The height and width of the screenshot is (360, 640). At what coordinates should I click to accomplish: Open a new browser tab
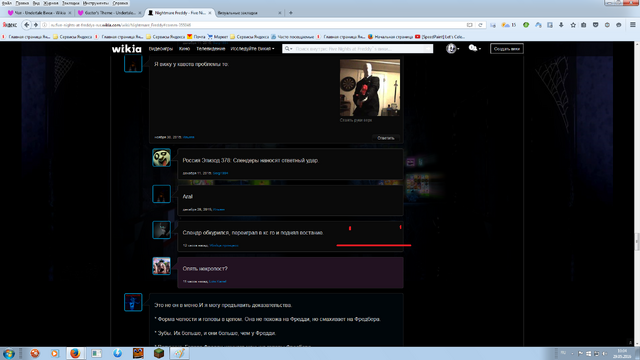pos(291,13)
